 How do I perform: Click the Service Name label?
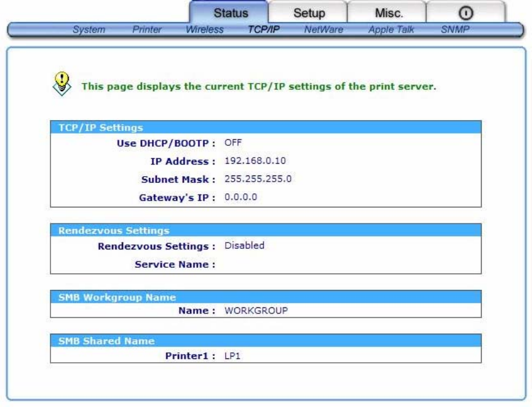[x=175, y=264]
